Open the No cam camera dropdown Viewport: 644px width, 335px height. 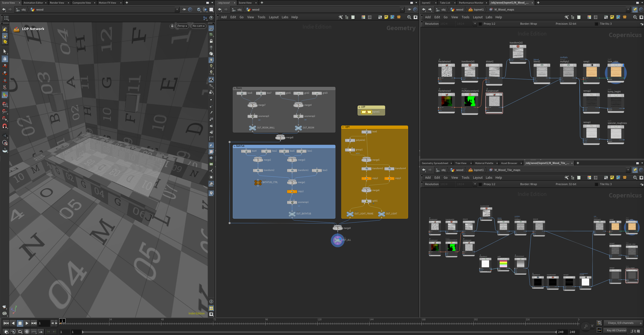click(198, 26)
